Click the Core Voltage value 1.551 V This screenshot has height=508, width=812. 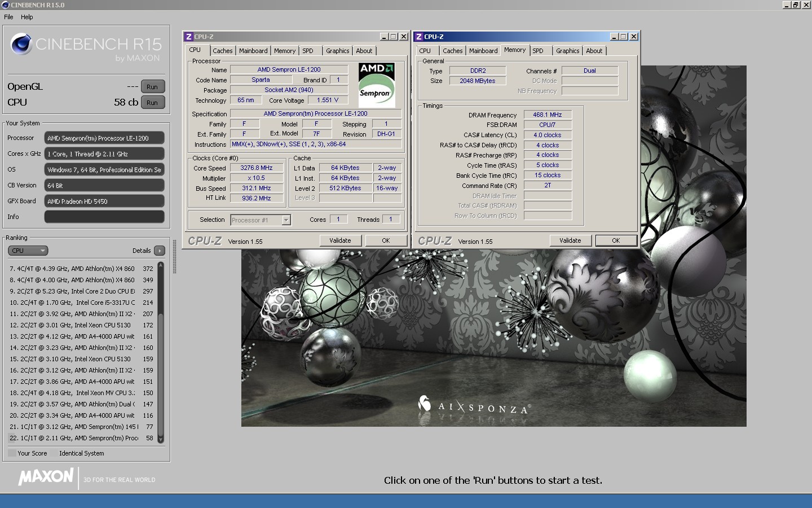click(328, 100)
